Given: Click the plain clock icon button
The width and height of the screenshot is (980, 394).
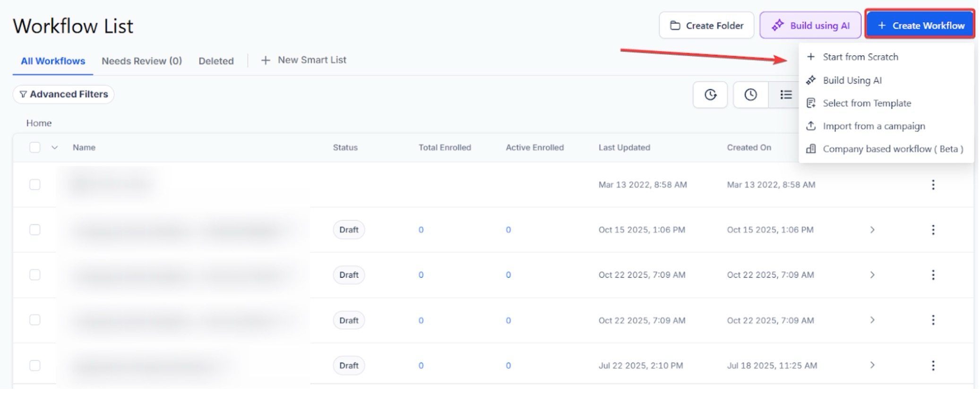Looking at the screenshot, I should click(x=750, y=95).
